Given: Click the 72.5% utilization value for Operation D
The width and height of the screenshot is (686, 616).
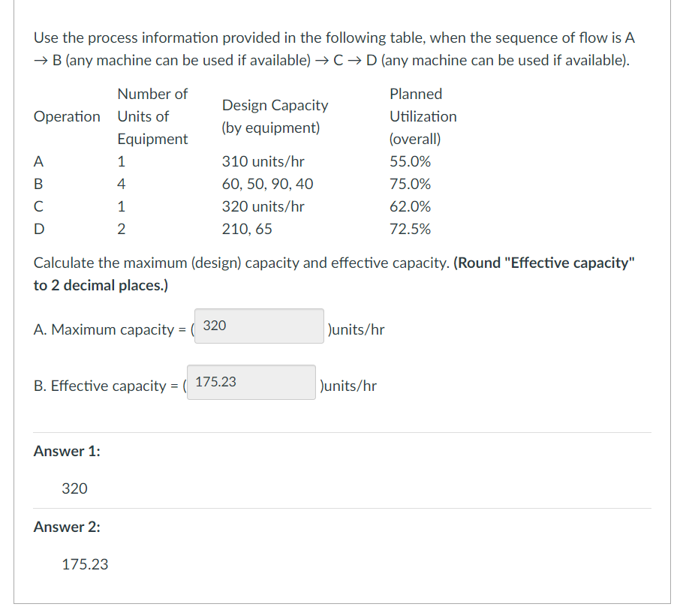Looking at the screenshot, I should pyautogui.click(x=410, y=228).
